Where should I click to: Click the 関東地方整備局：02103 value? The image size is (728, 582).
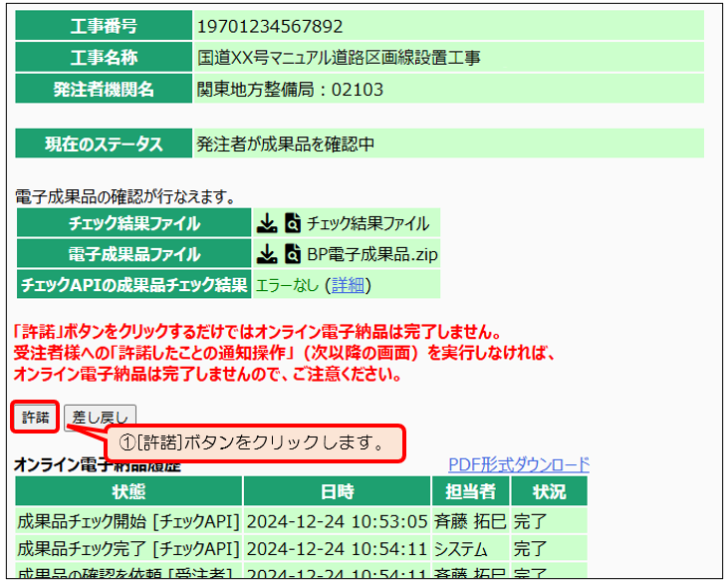coord(290,90)
